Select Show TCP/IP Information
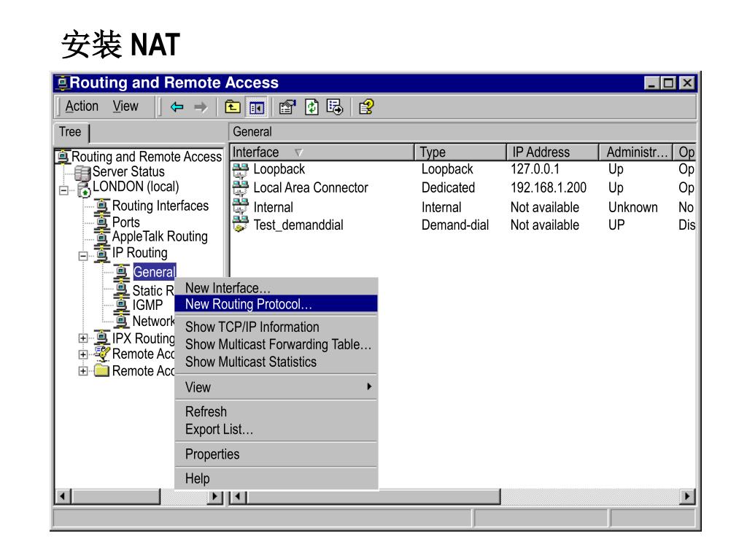The image size is (747, 560). (276, 327)
